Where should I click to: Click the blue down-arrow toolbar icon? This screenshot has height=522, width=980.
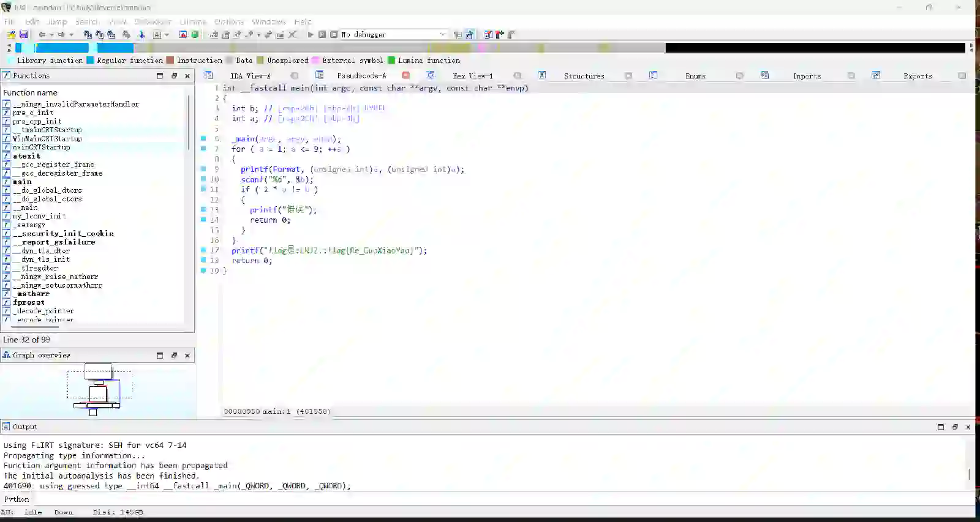click(x=141, y=35)
